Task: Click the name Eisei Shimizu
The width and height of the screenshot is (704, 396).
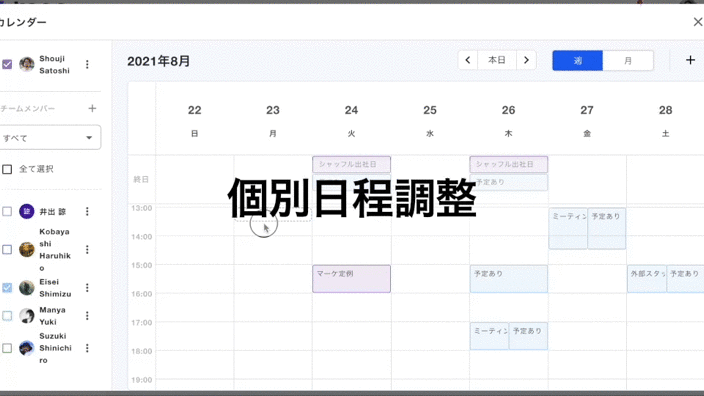Action: [55, 288]
